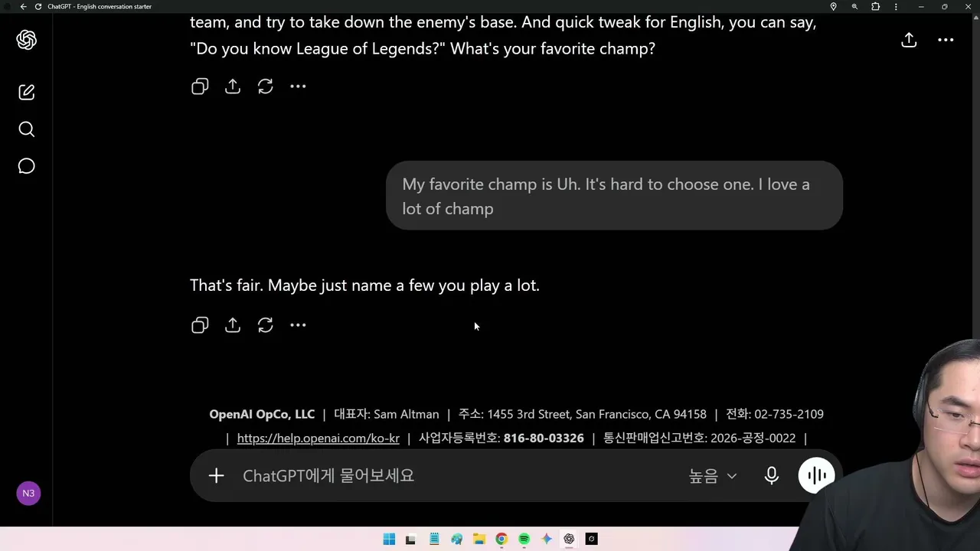Screen dimensions: 980x551
Task: Open the black square app on the taskbar
Action: pos(591,539)
